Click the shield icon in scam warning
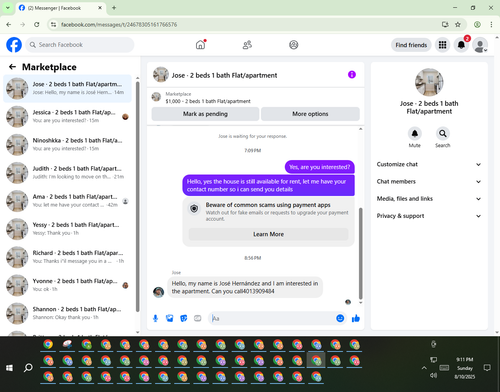 tap(194, 209)
